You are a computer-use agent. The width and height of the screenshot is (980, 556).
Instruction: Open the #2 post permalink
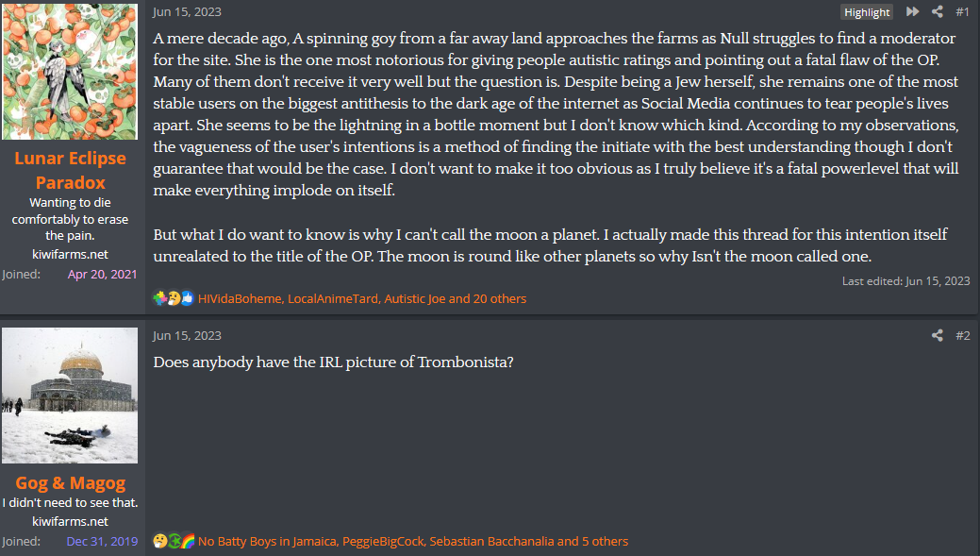click(x=962, y=335)
